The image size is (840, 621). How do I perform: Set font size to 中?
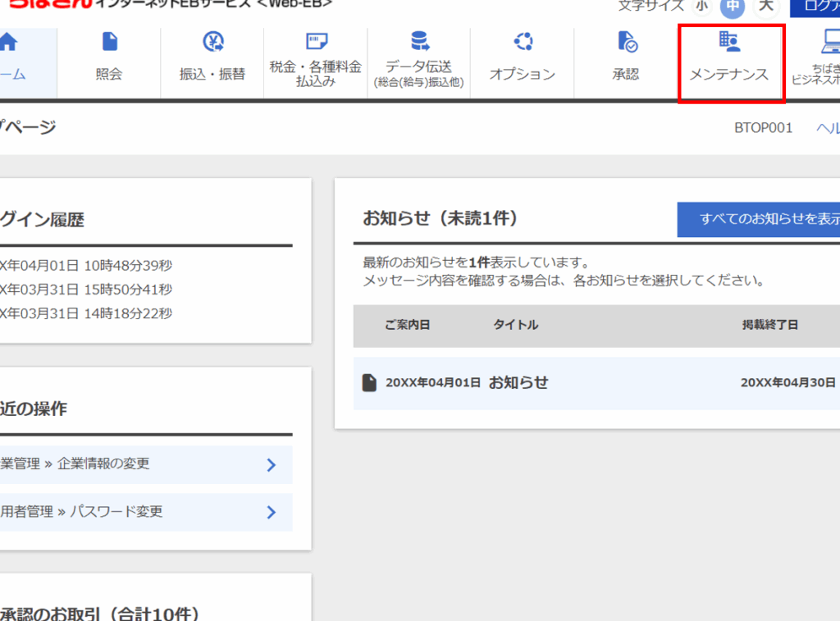[733, 6]
